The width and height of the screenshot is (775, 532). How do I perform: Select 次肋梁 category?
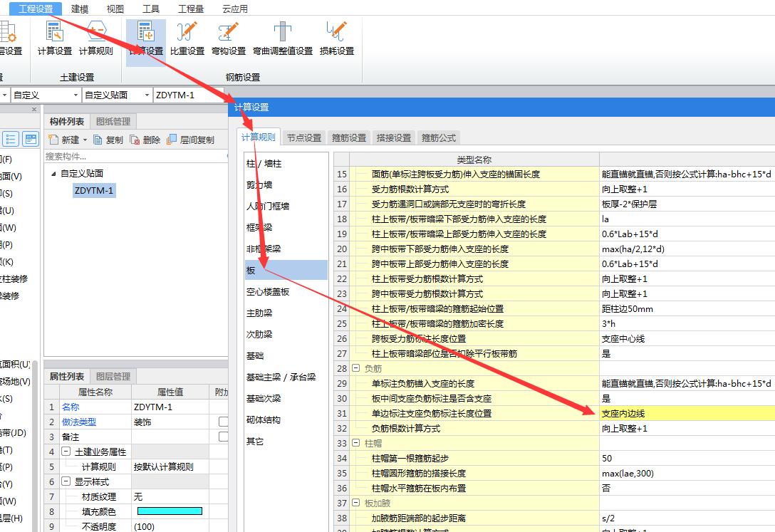pos(259,335)
